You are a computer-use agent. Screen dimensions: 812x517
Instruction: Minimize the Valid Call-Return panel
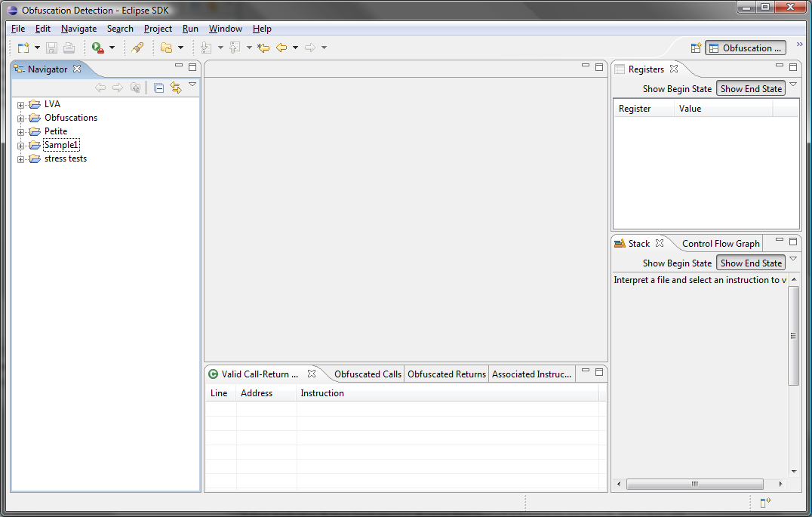pos(586,371)
